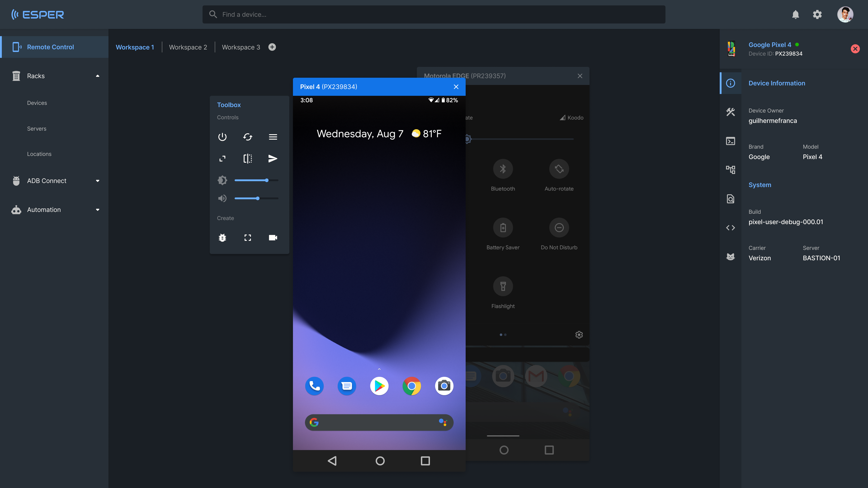
Task: Click the bug report icon under Create
Action: 222,238
